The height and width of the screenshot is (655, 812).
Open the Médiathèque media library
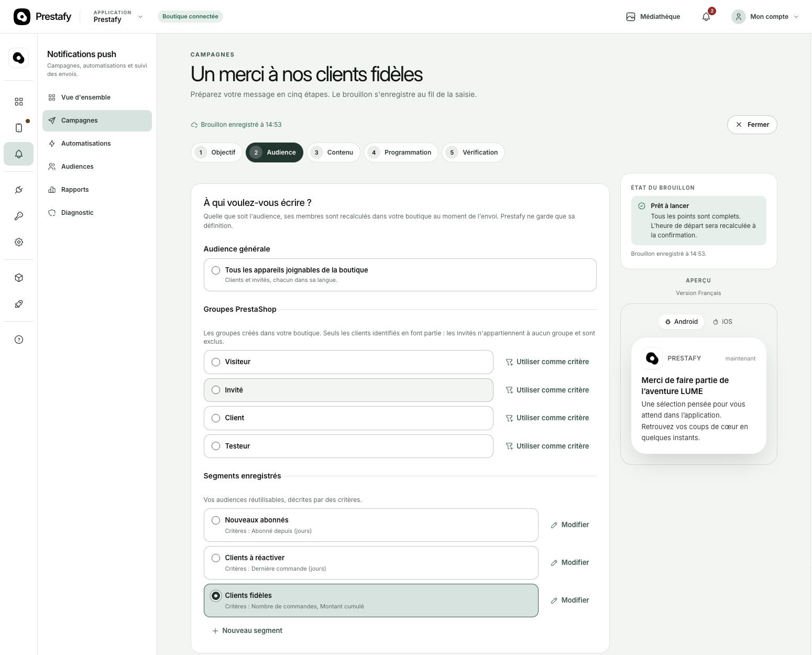653,17
